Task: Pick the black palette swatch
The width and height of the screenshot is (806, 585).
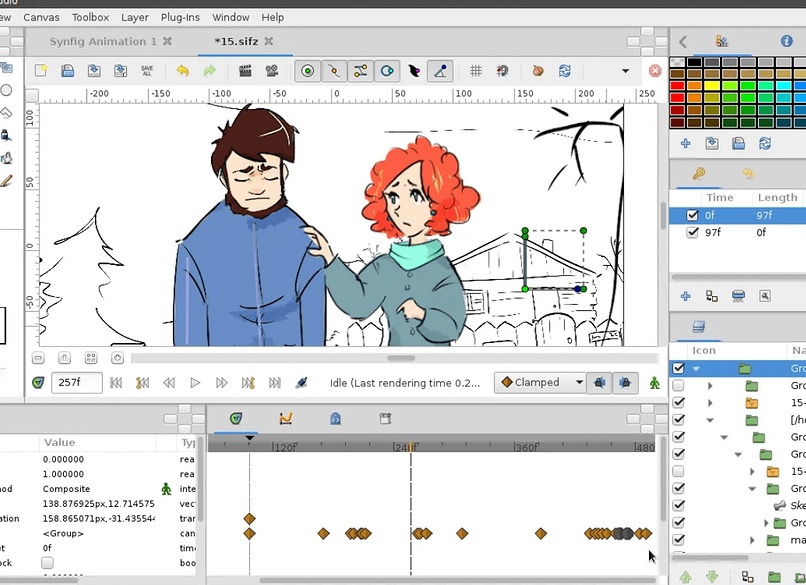Action: coord(694,62)
